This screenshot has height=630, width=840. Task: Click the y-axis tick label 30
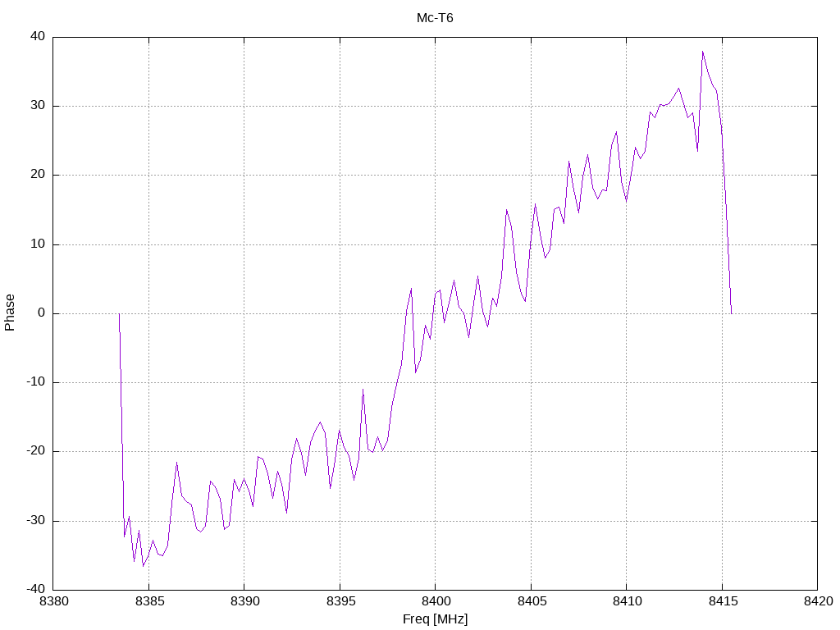[38, 106]
